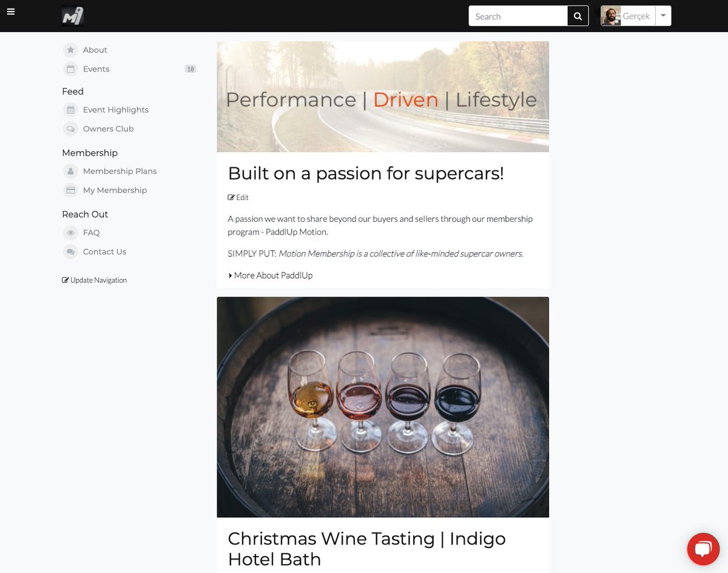
Task: Click the search magnifier button
Action: tap(578, 16)
